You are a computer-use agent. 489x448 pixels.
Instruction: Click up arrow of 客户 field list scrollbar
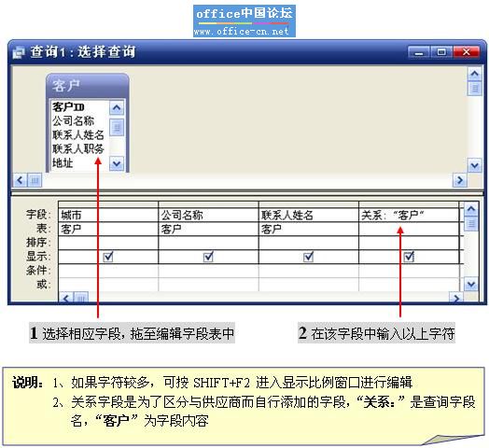[117, 108]
